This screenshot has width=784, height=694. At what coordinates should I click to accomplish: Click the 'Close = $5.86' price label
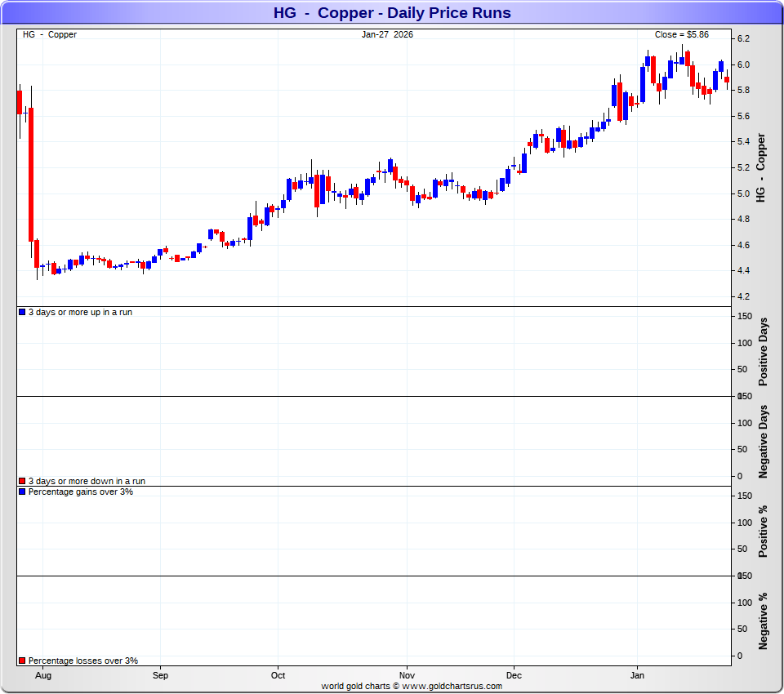click(682, 34)
